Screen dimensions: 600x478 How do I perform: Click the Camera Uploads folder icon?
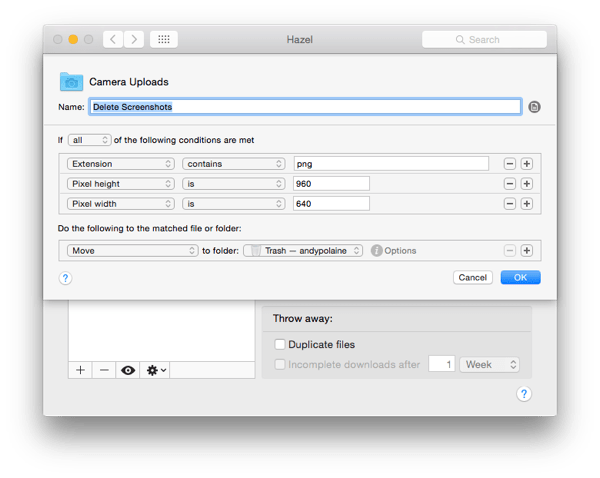[71, 82]
